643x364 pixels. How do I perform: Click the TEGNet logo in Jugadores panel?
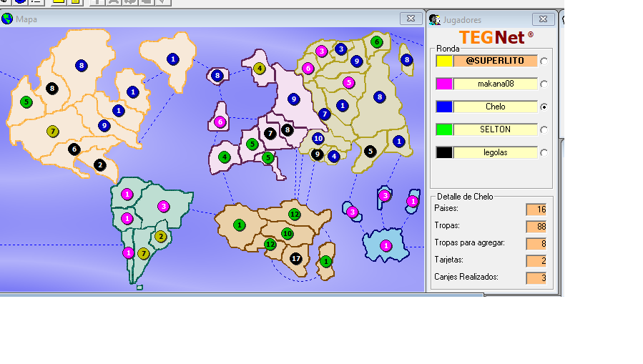point(496,36)
